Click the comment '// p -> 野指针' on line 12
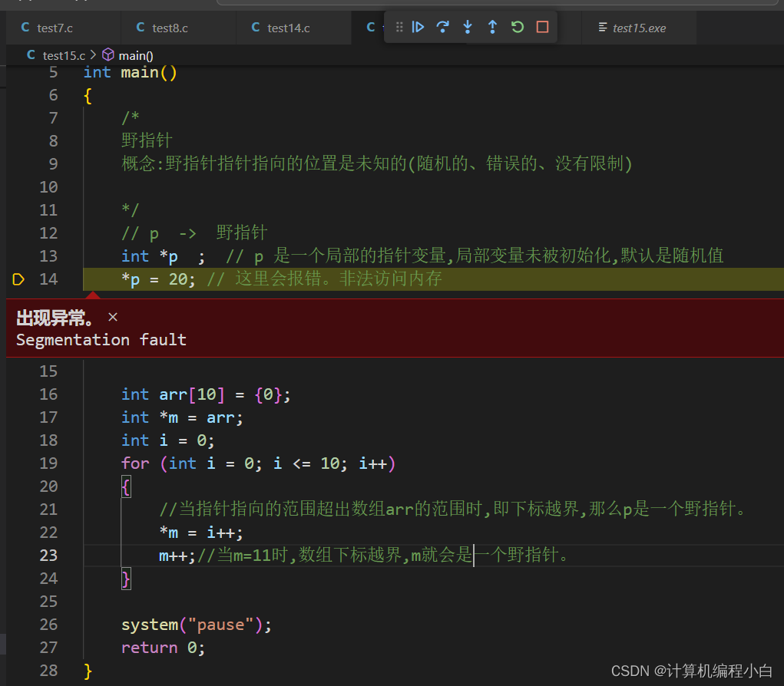 coord(194,233)
